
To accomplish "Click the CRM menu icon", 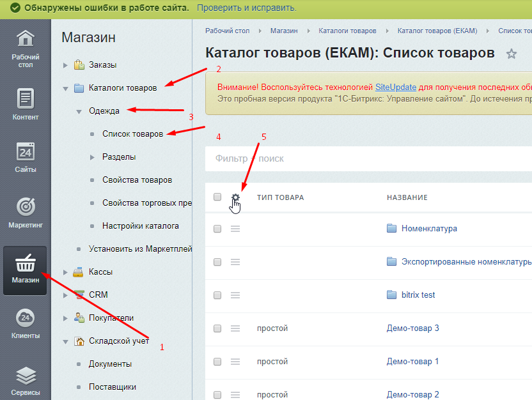I will (79, 295).
